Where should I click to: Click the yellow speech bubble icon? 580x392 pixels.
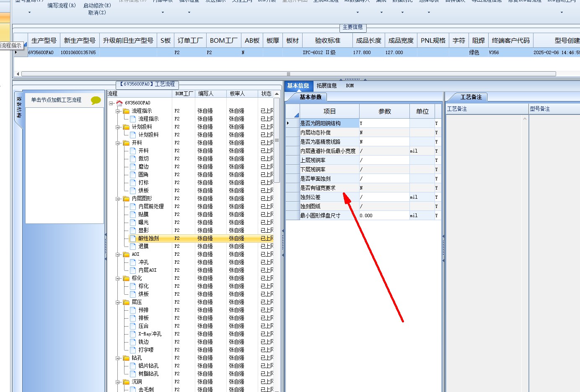point(96,100)
